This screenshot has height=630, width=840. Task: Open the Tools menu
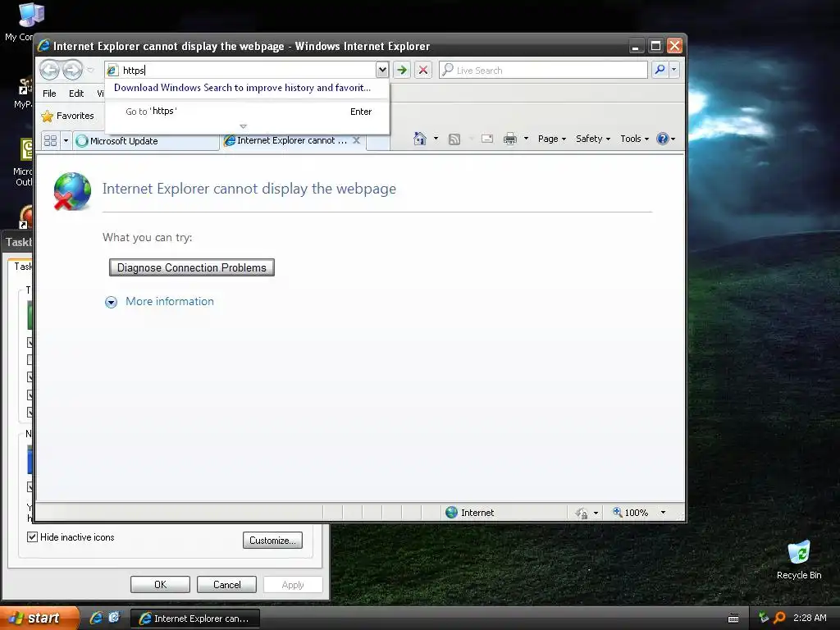point(634,139)
